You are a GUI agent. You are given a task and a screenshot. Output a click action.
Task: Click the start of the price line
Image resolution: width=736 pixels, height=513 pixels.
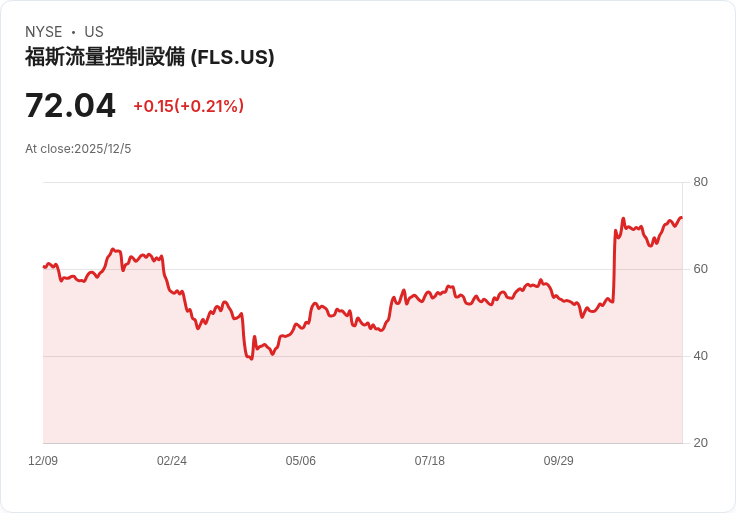44,267
